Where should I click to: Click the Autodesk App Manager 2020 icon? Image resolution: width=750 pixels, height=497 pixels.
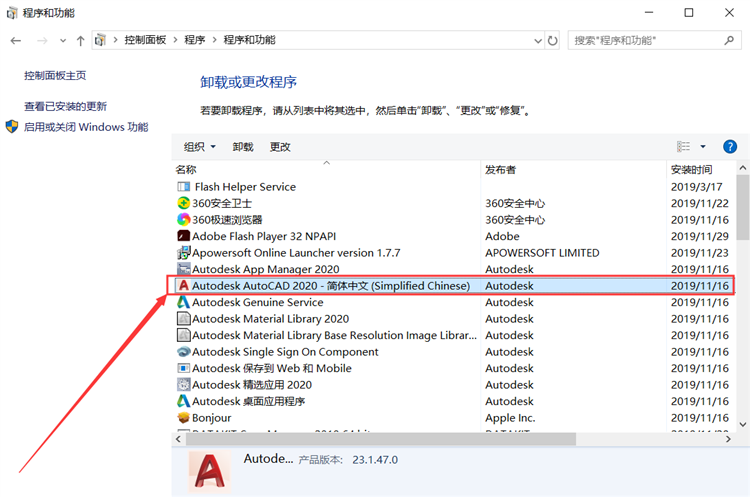(x=184, y=269)
